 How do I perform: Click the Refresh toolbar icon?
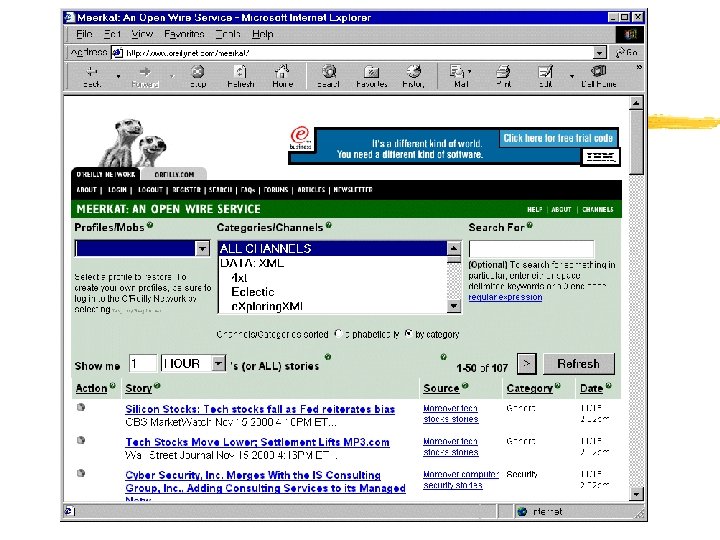[241, 72]
